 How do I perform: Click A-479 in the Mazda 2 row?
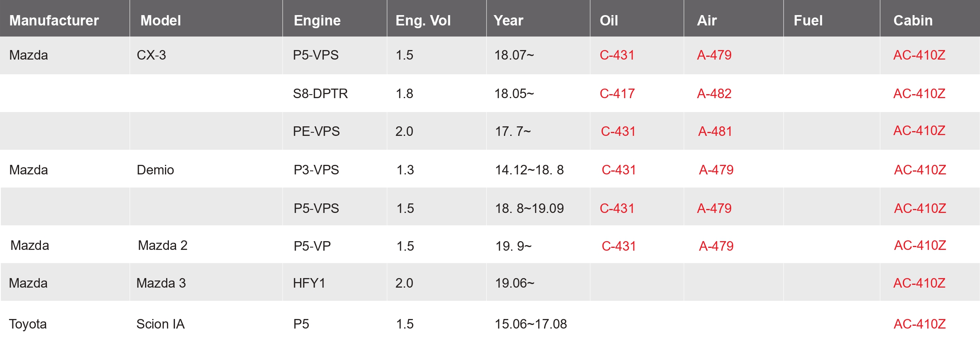[716, 246]
